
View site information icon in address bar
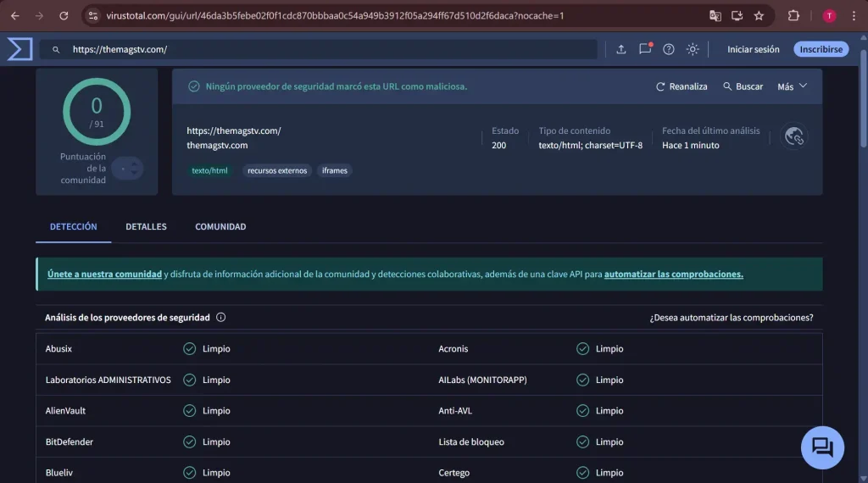click(x=93, y=16)
